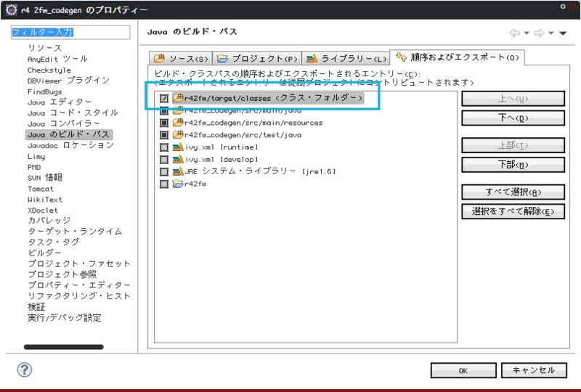Image resolution: width=581 pixels, height=392 pixels.
Task: Click the sidebar horizontal scrollbar
Action: [64, 347]
